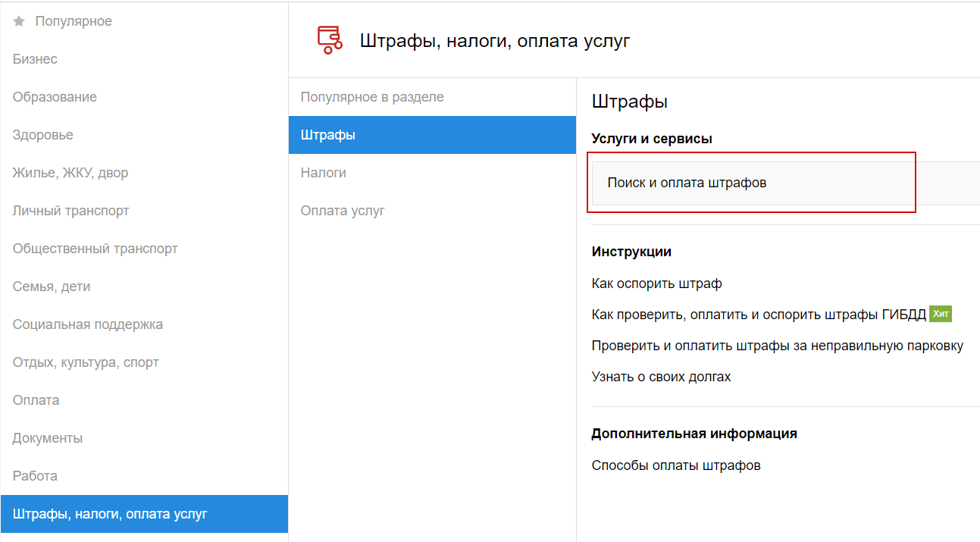Open the ГИБДД fines instruction link
The image size is (980, 542).
click(x=758, y=315)
